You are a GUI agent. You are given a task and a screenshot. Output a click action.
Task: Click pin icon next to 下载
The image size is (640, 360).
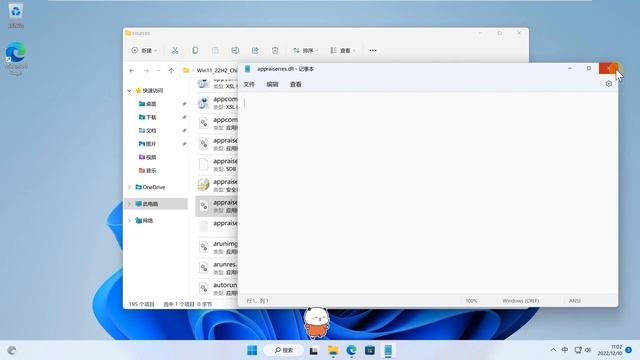click(x=184, y=117)
